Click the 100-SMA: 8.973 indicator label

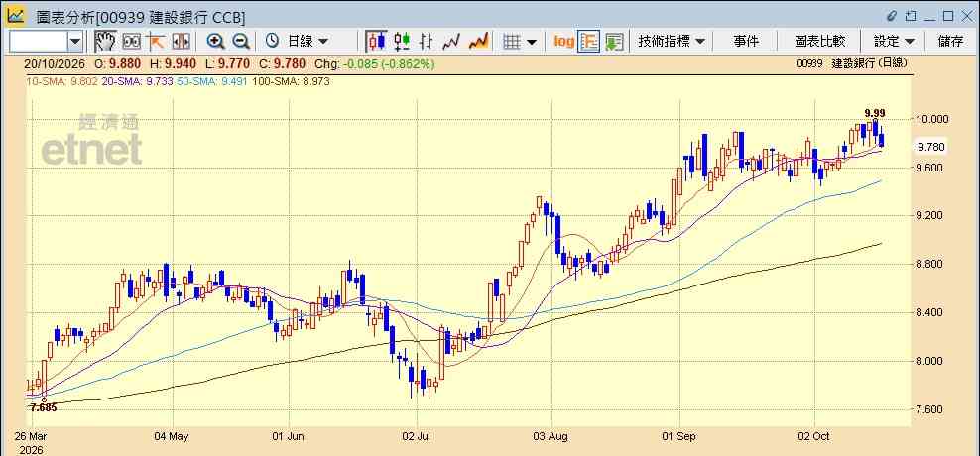(x=291, y=81)
